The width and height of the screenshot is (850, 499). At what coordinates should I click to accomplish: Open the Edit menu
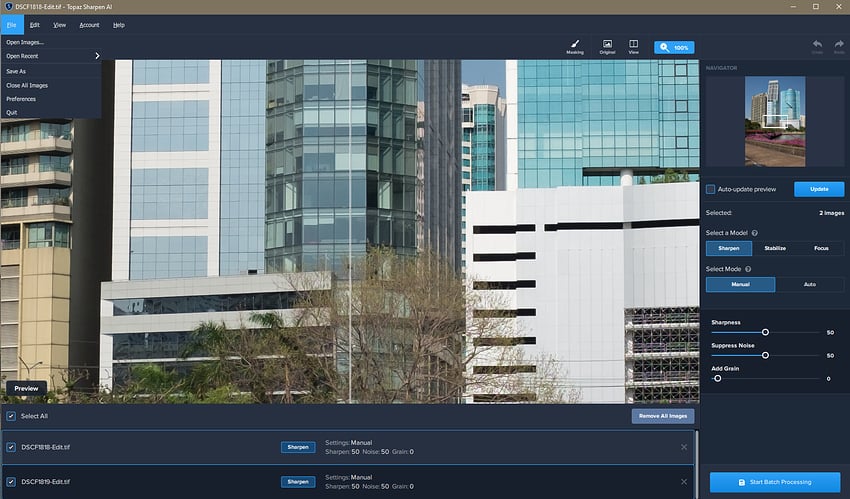pyautogui.click(x=35, y=24)
